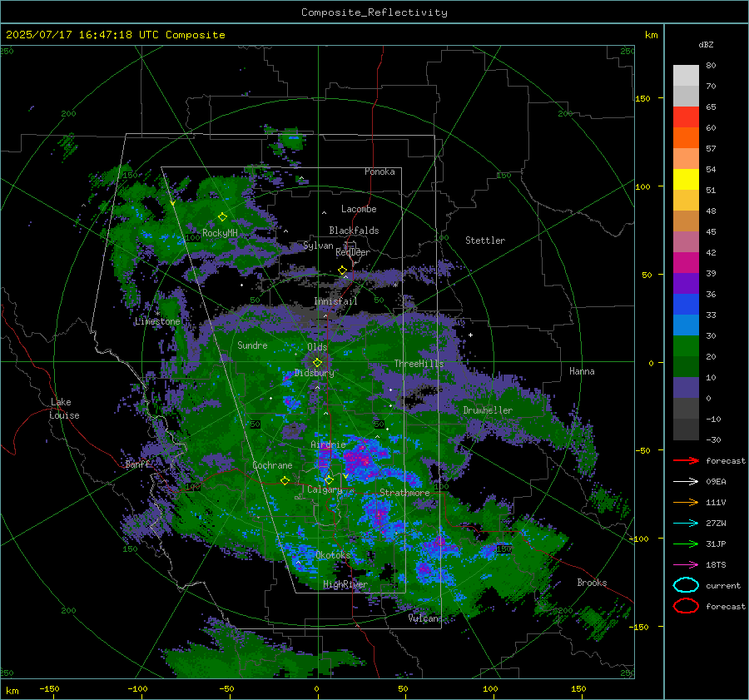Click the Drumheller city label
This screenshot has width=749, height=700.
click(x=488, y=410)
